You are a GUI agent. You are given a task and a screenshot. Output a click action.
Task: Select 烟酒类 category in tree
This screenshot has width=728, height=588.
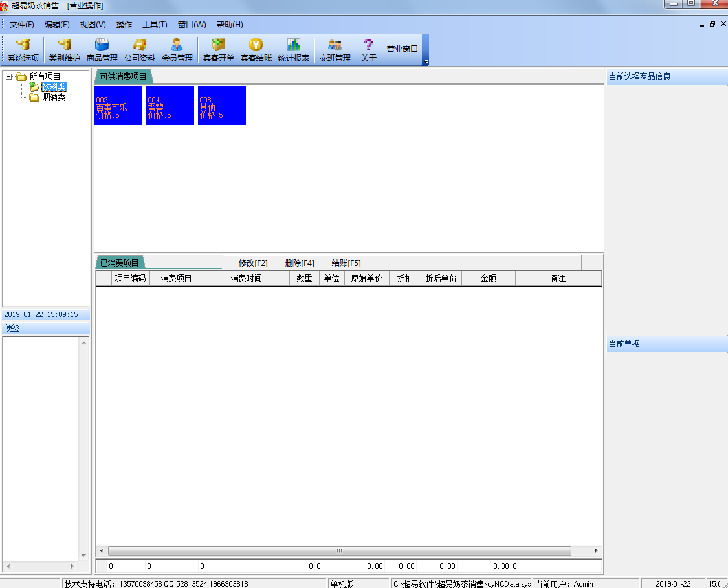coord(54,98)
